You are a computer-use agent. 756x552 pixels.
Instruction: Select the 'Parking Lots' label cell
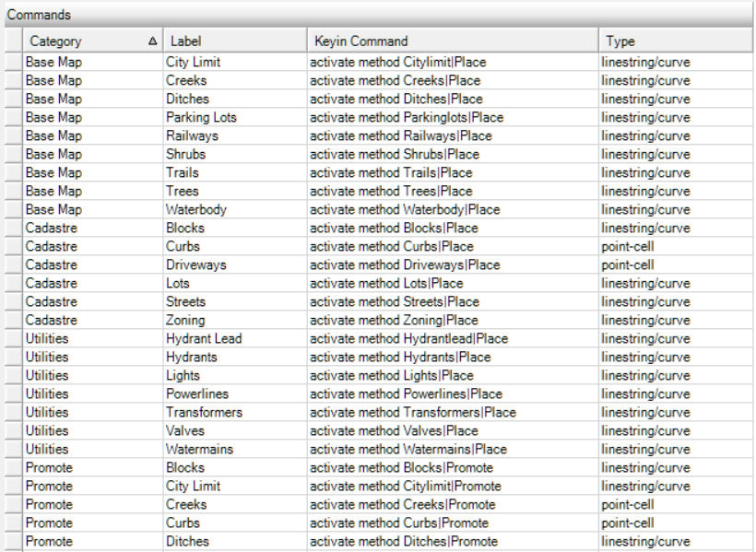coord(235,117)
